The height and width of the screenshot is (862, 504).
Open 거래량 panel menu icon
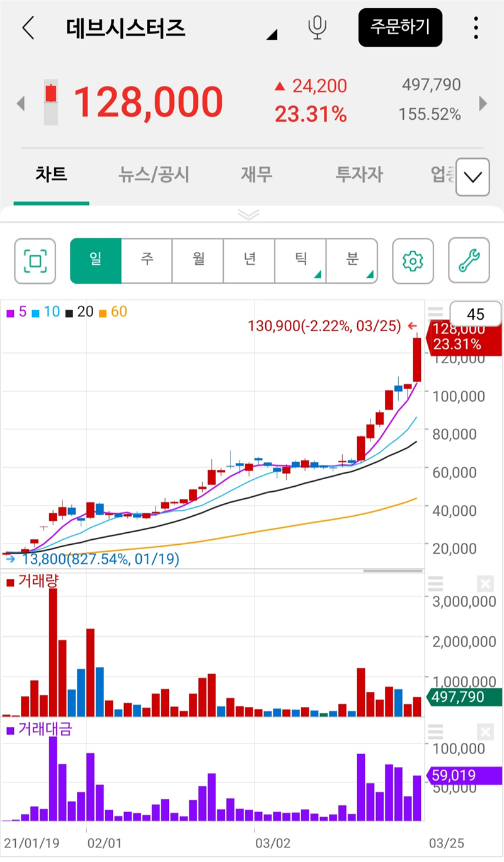tap(435, 583)
